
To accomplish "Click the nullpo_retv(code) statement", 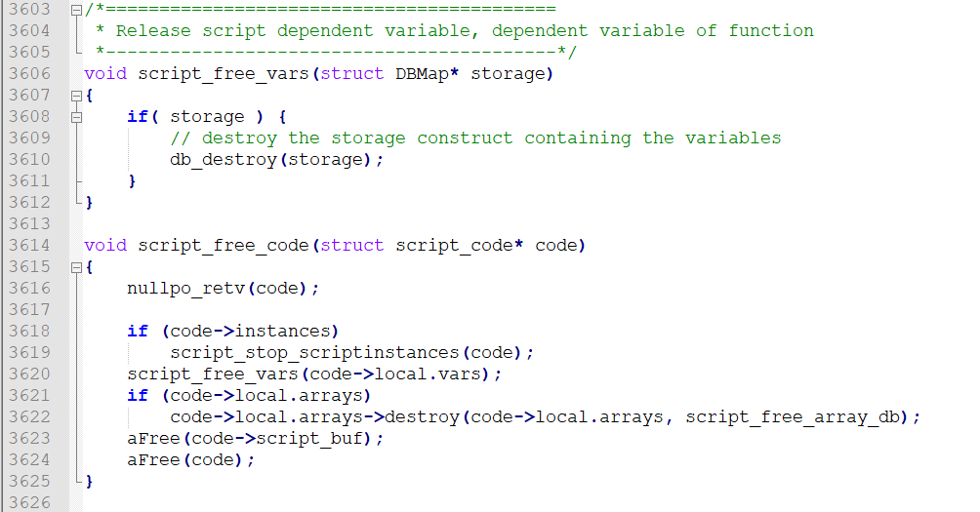I will point(224,289).
